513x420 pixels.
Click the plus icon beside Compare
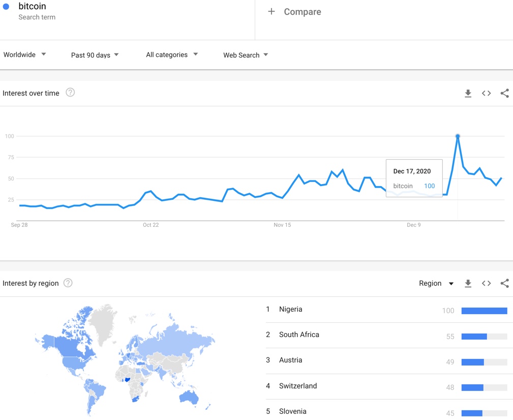click(x=271, y=12)
